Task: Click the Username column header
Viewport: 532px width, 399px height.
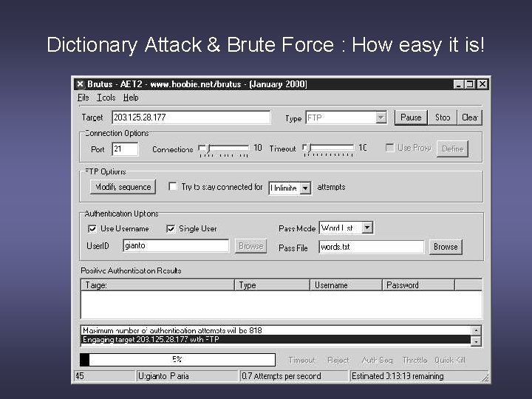Action: click(346, 285)
